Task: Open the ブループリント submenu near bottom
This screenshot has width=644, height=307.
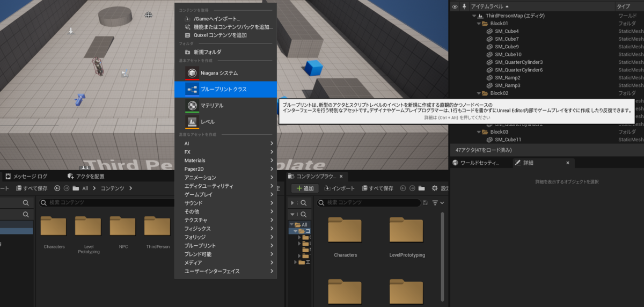Action: pos(225,245)
